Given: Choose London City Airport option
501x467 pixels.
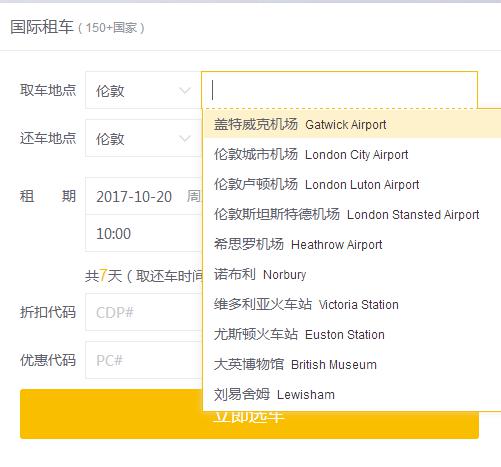Looking at the screenshot, I should pos(352,154).
